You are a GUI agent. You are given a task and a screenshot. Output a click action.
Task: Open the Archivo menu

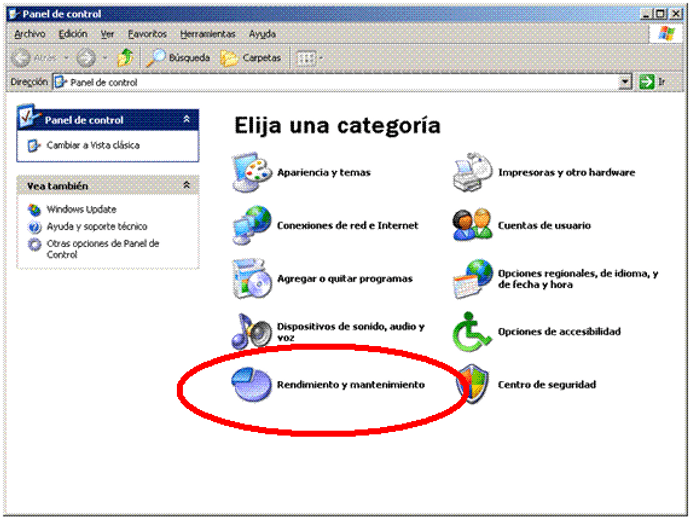click(x=29, y=34)
